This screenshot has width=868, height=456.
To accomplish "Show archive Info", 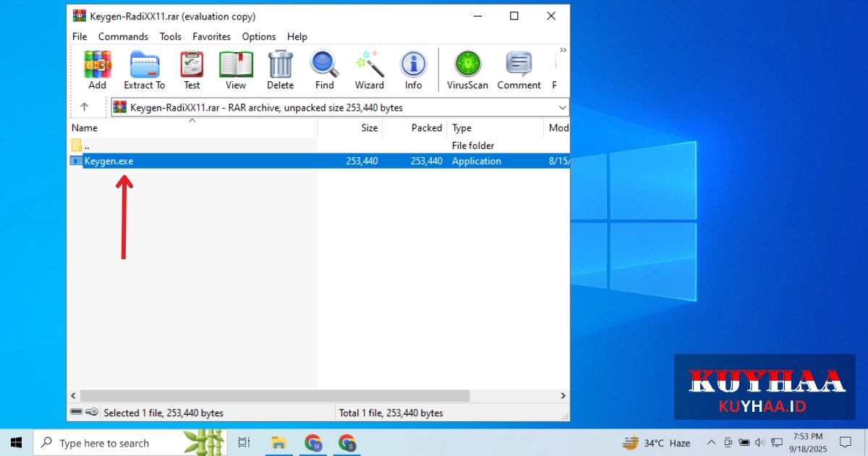I will (x=413, y=70).
